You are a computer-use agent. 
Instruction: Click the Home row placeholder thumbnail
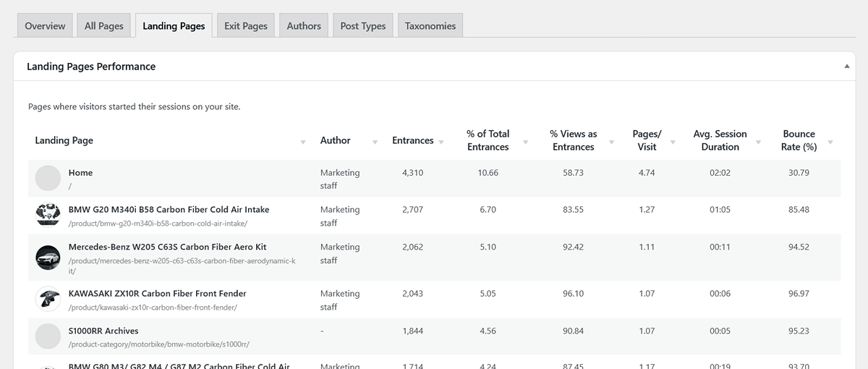(48, 178)
